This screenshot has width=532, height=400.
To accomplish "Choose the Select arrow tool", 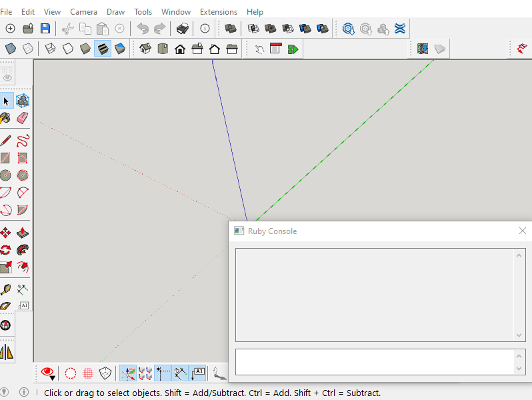I will (x=6, y=101).
